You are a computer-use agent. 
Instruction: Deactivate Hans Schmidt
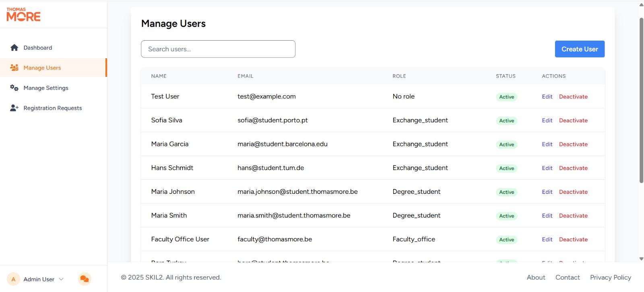pos(573,168)
